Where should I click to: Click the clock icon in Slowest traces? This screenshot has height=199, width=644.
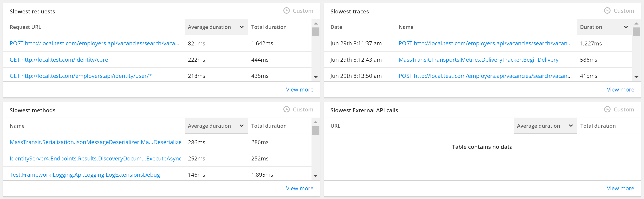coord(607,10)
